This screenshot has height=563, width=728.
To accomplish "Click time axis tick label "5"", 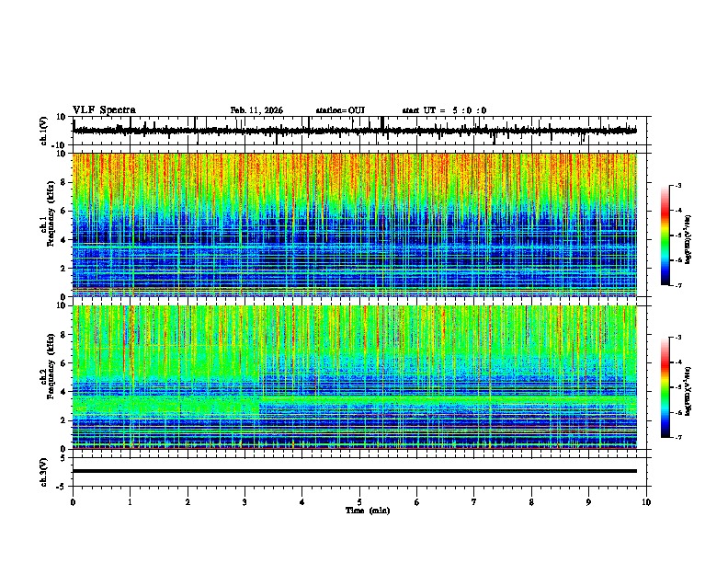I will click(359, 502).
